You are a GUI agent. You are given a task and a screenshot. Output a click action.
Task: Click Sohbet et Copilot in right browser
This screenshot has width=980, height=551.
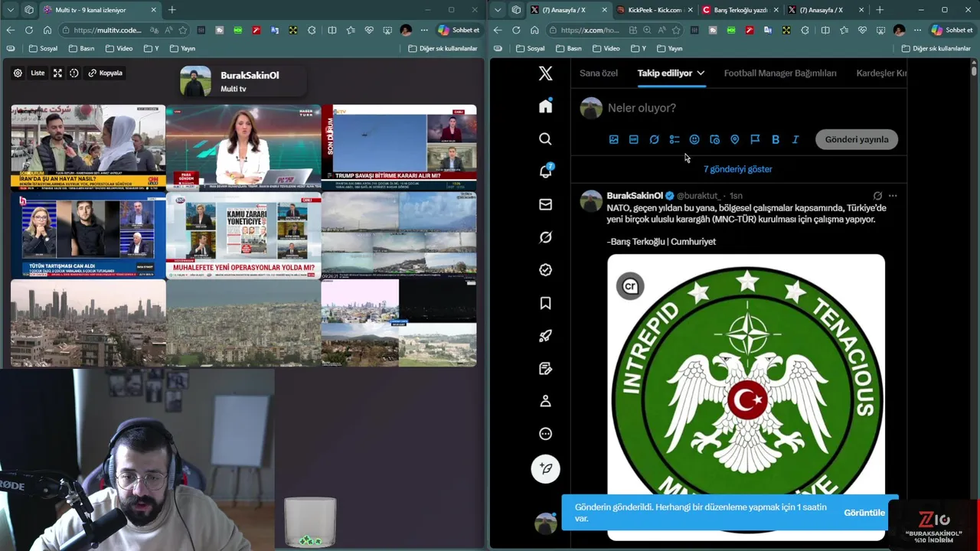pyautogui.click(x=952, y=30)
